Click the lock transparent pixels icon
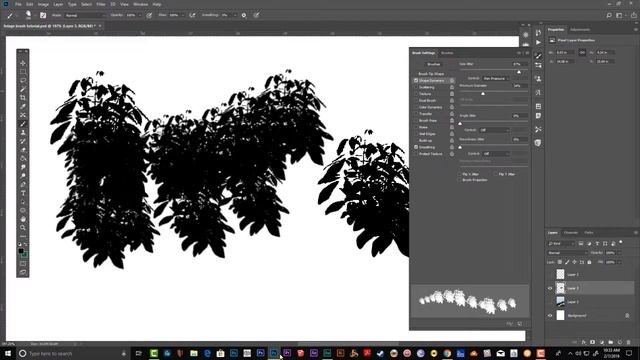 [x=560, y=262]
